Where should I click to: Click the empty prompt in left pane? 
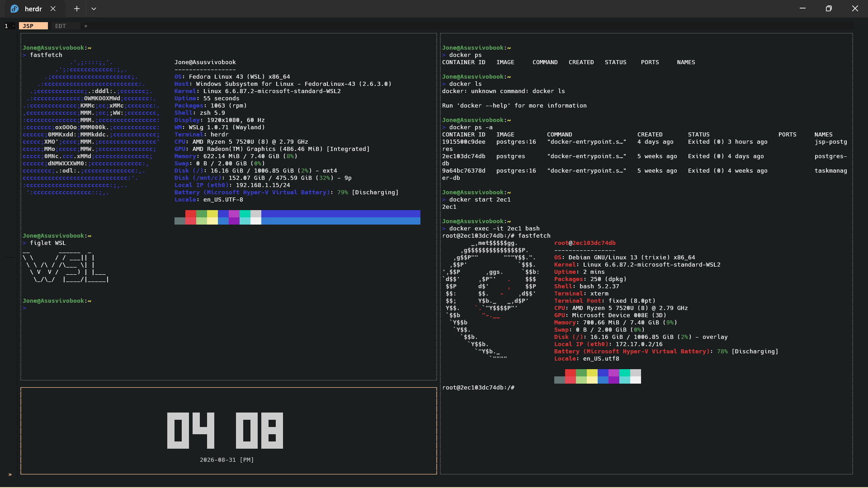click(x=24, y=308)
